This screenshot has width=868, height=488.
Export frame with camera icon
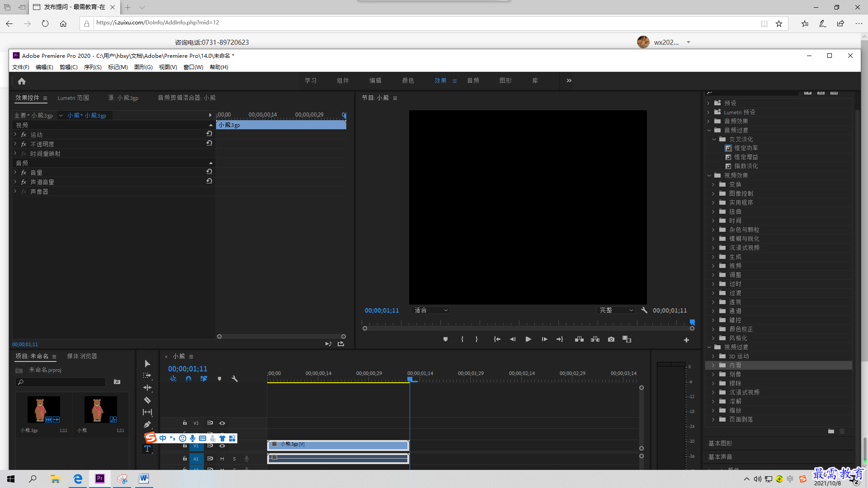point(611,339)
